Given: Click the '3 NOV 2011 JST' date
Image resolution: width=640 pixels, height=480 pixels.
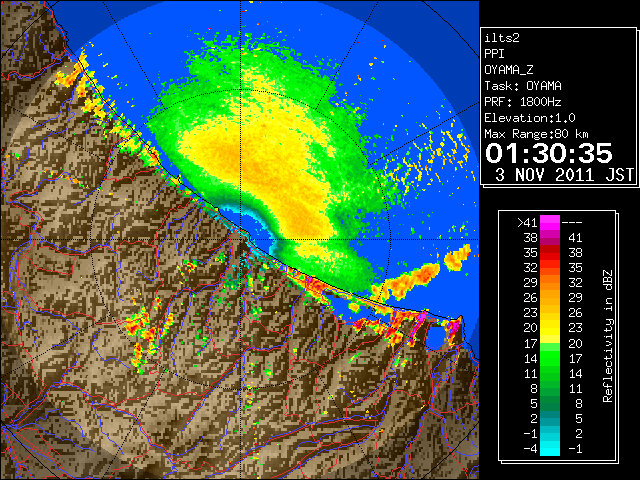Looking at the screenshot, I should click(564, 175).
